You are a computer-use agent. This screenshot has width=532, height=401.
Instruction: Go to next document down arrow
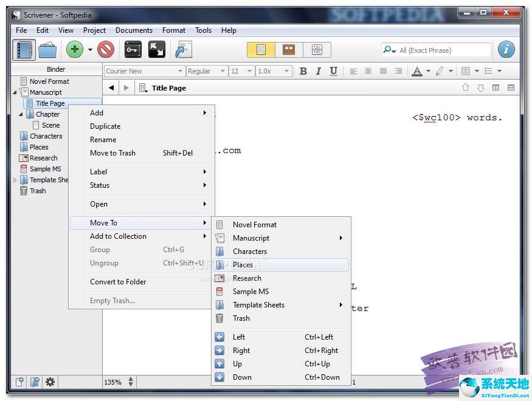pyautogui.click(x=481, y=88)
